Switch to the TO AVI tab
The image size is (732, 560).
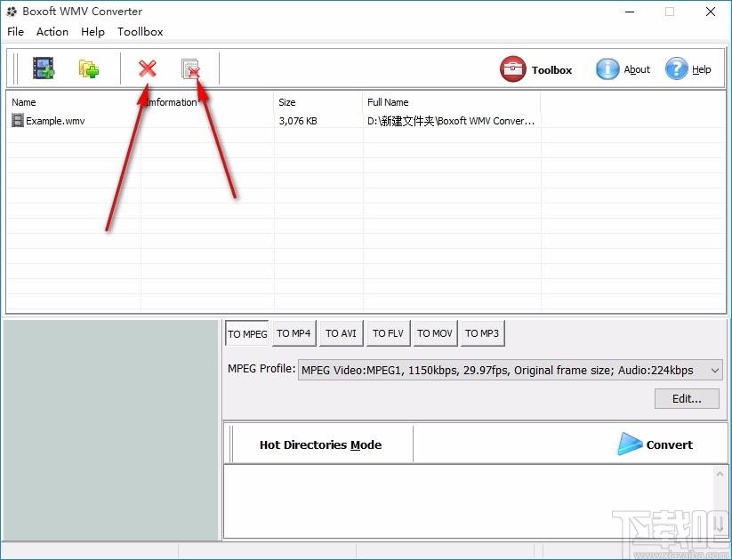341,333
